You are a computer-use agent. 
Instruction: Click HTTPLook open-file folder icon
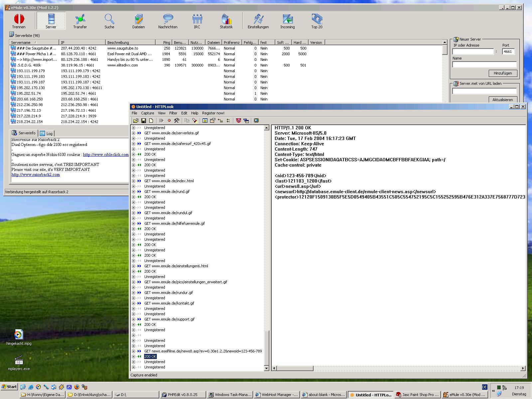point(136,121)
